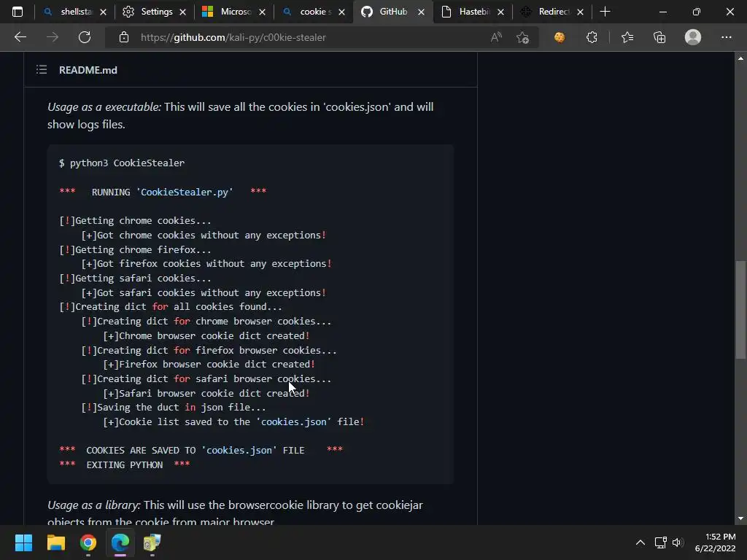Open README table of contents

(x=42, y=70)
